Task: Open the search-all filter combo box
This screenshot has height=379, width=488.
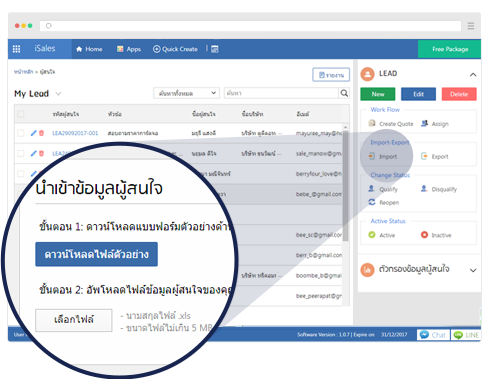Action: pyautogui.click(x=186, y=93)
